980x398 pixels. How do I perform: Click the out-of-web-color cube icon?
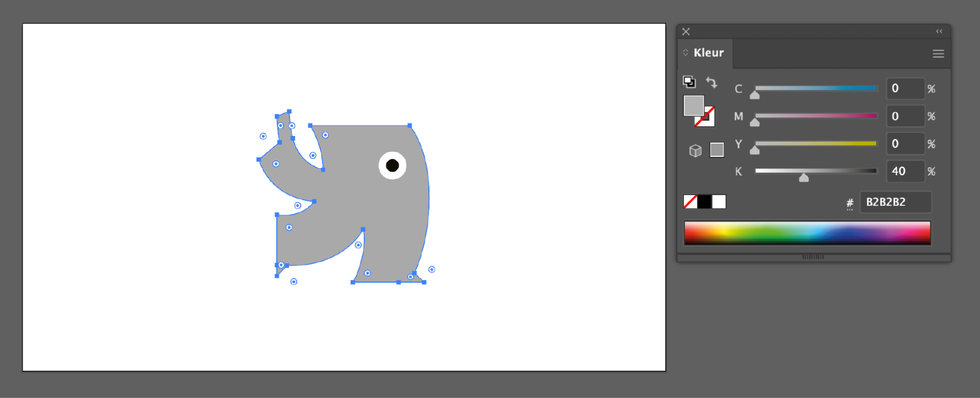[695, 151]
